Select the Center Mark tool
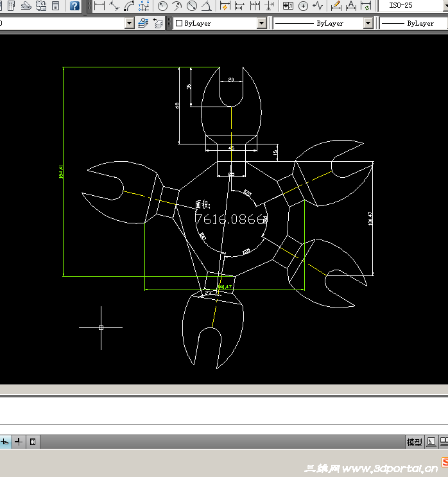 303,6
